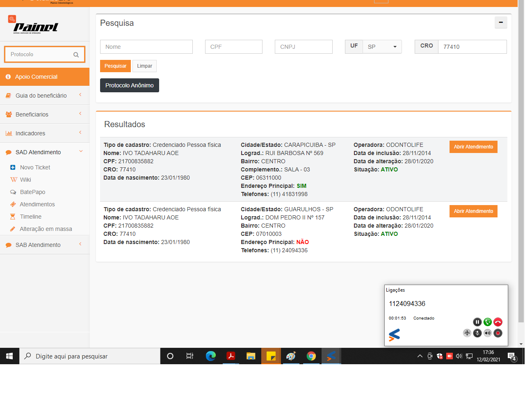Open Wiki from the sidebar
This screenshot has width=525, height=420.
click(x=25, y=180)
